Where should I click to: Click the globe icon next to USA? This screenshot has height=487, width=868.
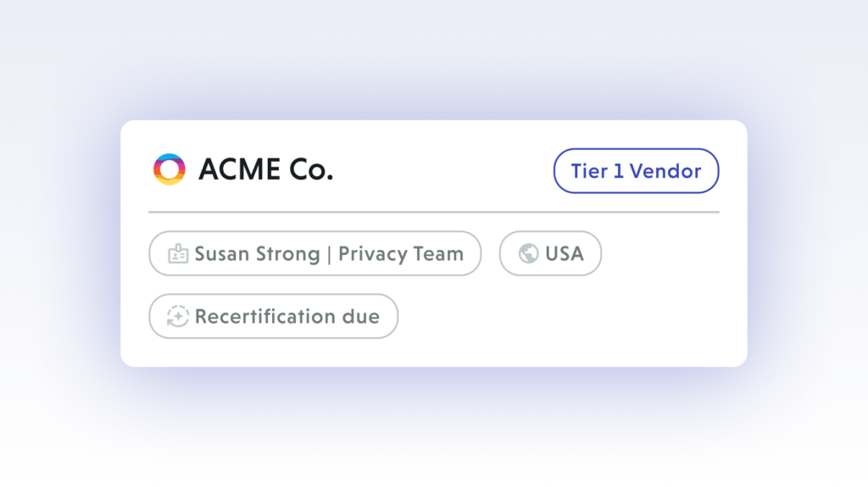[528, 253]
